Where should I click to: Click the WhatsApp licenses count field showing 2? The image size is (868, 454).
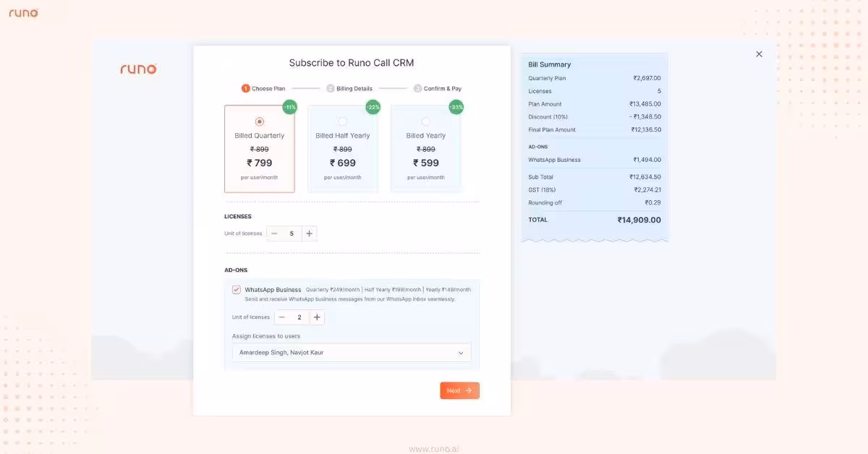[x=299, y=317]
